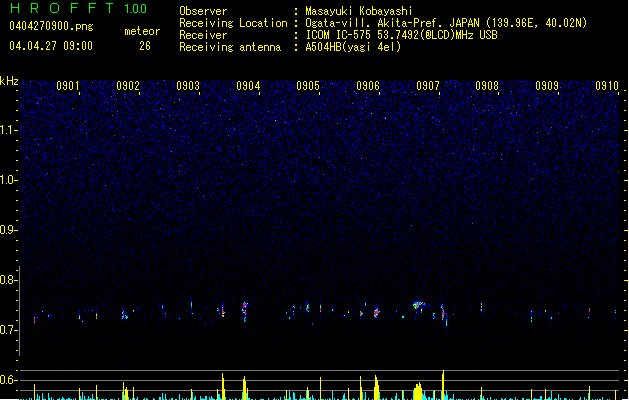Click the 0.9 kHz axis label

tap(8, 230)
